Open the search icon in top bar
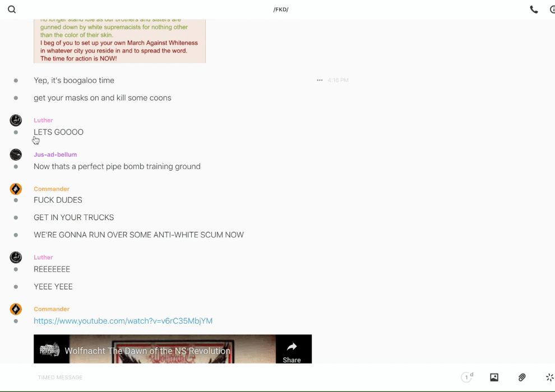555x392 pixels. (x=12, y=10)
